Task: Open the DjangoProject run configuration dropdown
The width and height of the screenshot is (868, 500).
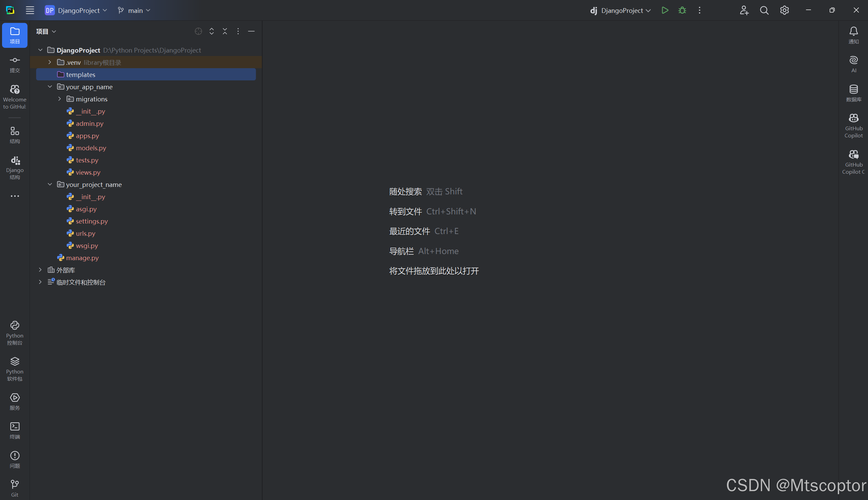Action: pos(621,10)
